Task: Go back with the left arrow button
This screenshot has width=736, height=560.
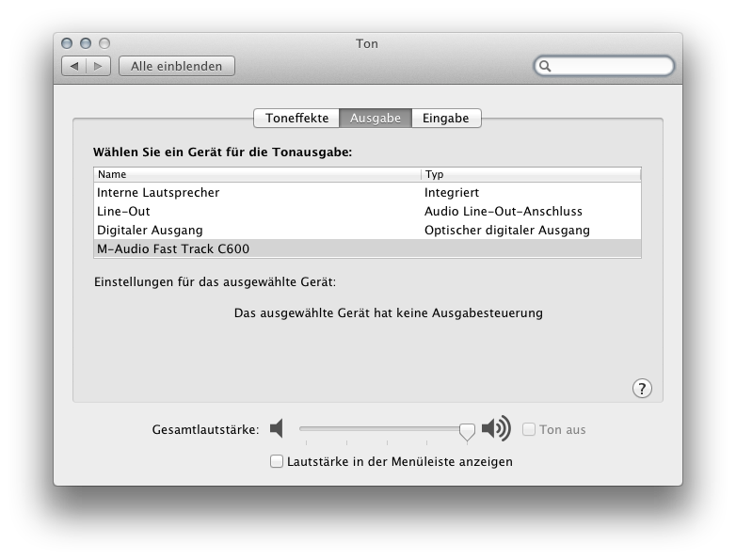Action: coord(74,66)
